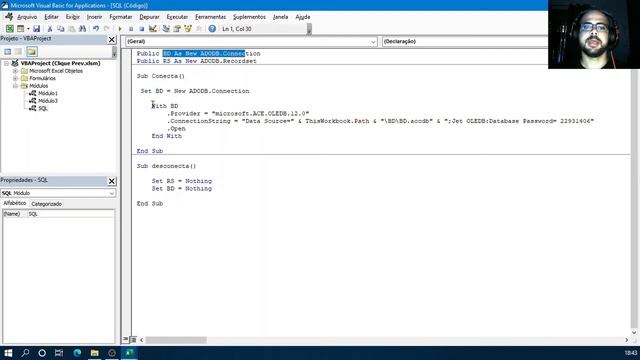Viewport: 640px width, 360px height.
Task: Click the 'Sub Conecta()' code line
Action: coord(160,76)
